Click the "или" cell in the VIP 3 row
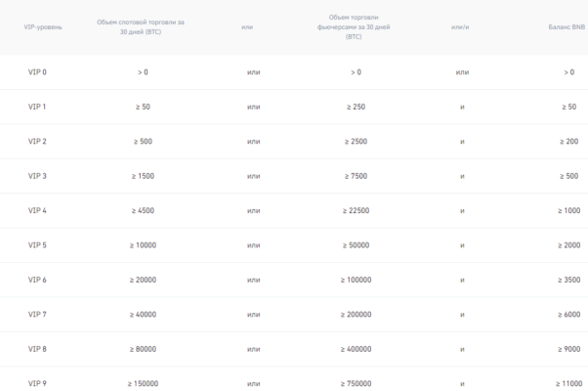This screenshot has height=391, width=588. coord(254,176)
